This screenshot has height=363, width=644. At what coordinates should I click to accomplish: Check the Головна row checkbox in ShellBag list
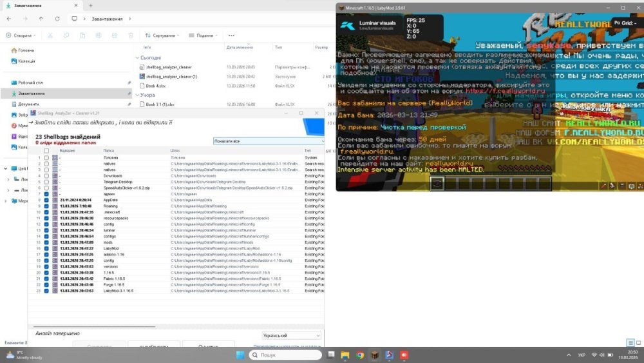(46, 158)
